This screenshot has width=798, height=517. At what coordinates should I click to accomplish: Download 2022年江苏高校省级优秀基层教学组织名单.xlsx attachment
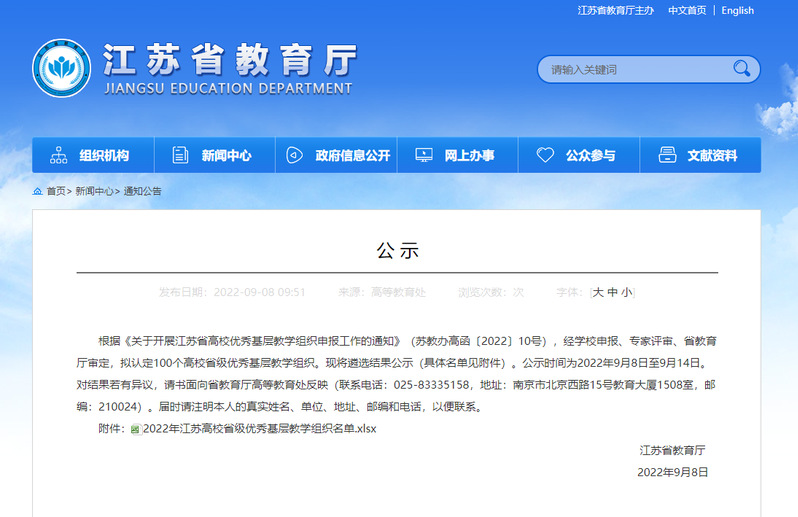point(260,428)
